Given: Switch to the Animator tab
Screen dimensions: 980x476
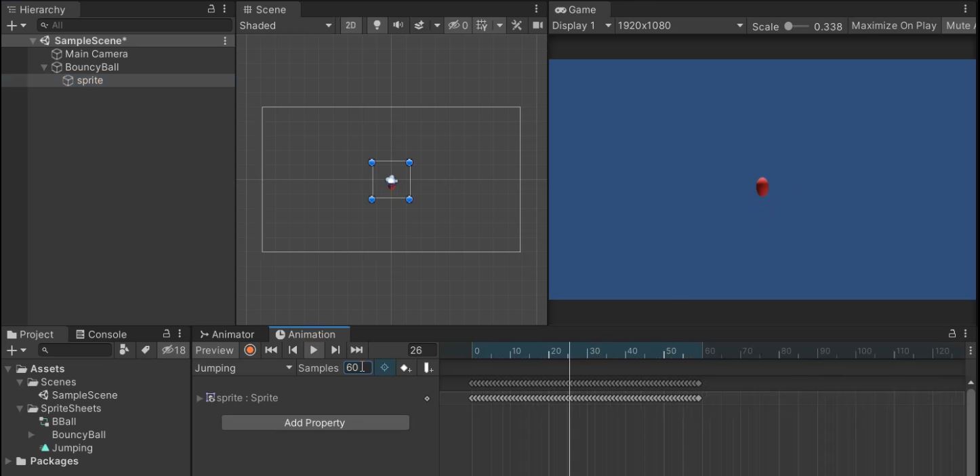Looking at the screenshot, I should [227, 334].
